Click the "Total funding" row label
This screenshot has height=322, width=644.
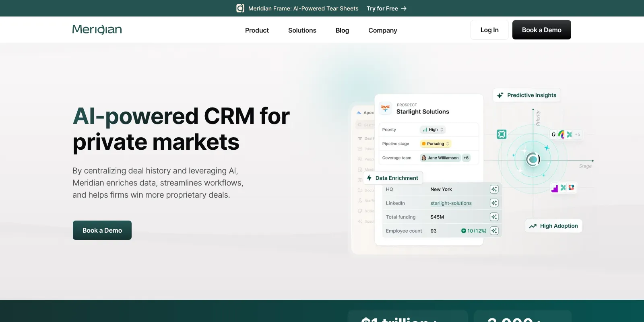point(401,217)
